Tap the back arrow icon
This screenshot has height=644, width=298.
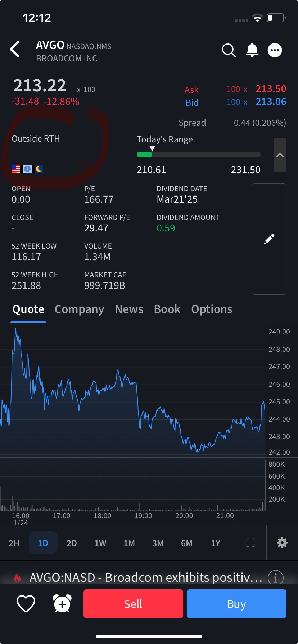pyautogui.click(x=15, y=49)
